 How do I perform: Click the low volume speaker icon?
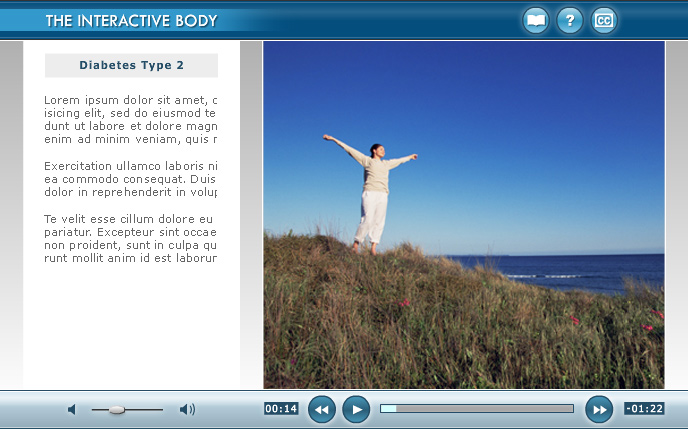[72, 409]
